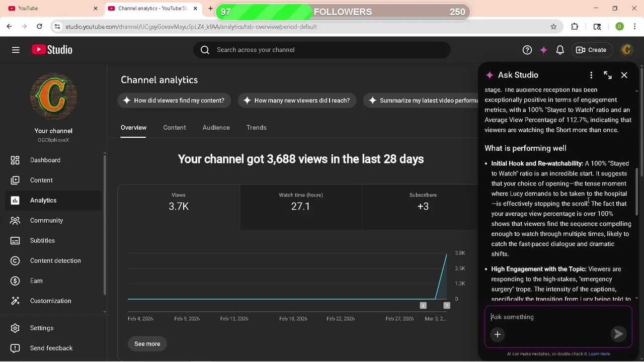Open the Chrome profile avatar
Screen dimensions: 644x362
point(619,27)
